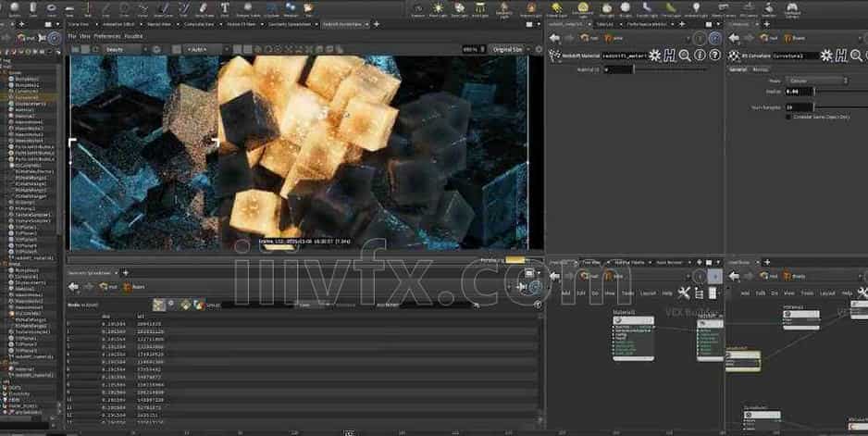Open Preferences menu in Redshift RenderView
Image resolution: width=868 pixels, height=436 pixels.
106,36
